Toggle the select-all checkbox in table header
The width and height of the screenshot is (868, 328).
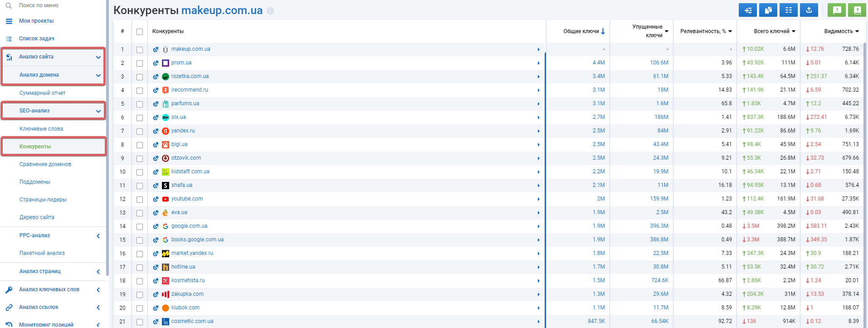140,32
